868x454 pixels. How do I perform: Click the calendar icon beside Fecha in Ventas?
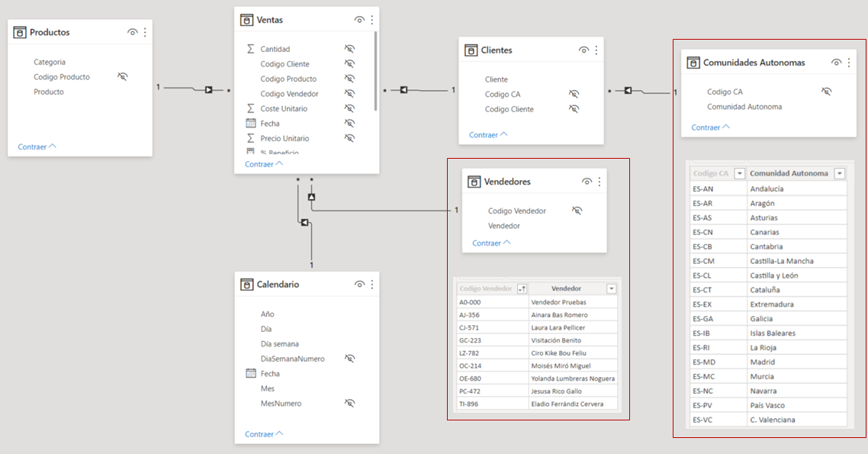[251, 123]
